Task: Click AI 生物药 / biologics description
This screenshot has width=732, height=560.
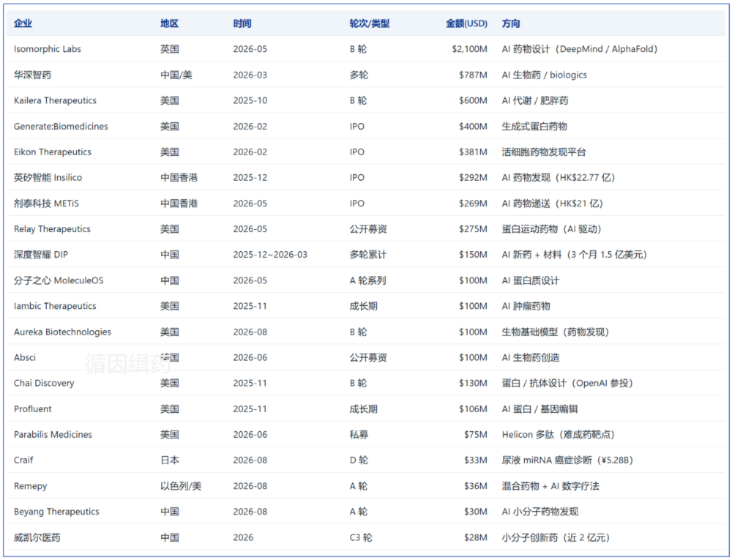Action: (544, 75)
